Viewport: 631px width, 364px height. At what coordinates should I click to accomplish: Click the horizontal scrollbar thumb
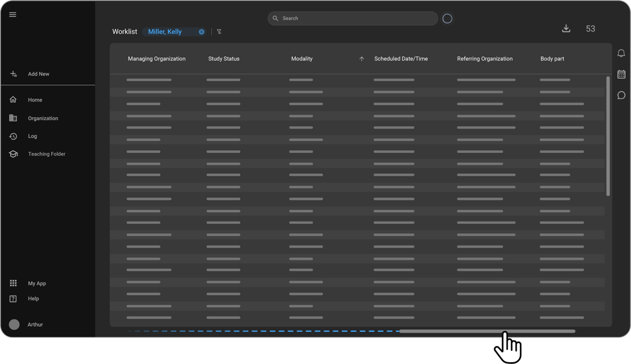[487, 331]
